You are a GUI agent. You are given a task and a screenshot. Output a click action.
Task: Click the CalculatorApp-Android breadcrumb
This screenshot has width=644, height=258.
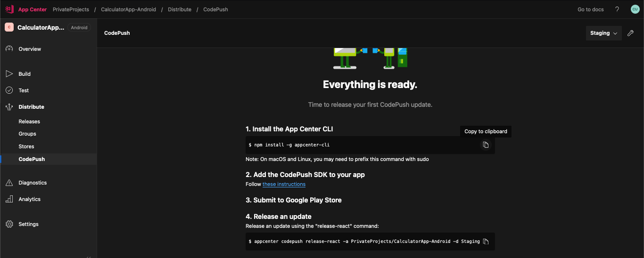point(128,9)
